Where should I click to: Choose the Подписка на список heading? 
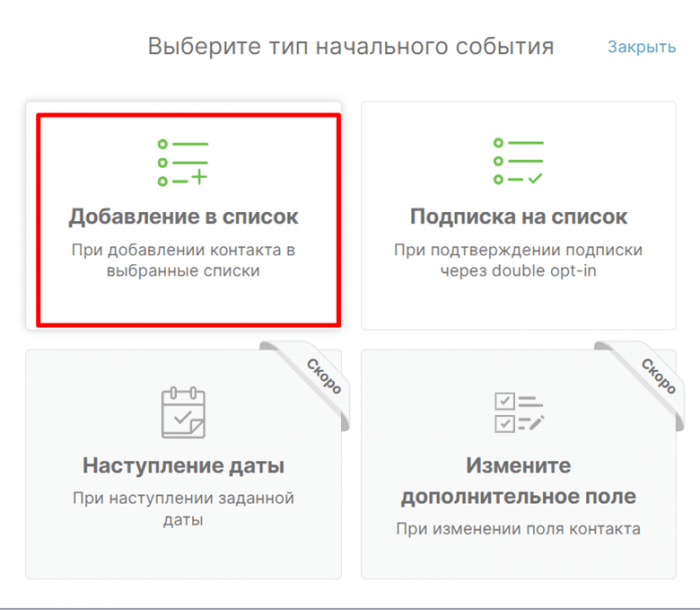(519, 217)
